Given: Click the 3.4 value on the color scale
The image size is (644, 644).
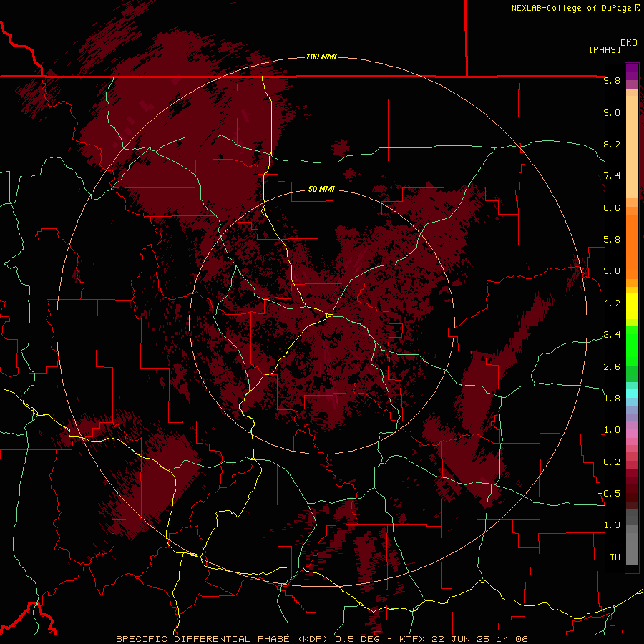Looking at the screenshot, I should pos(612,335).
